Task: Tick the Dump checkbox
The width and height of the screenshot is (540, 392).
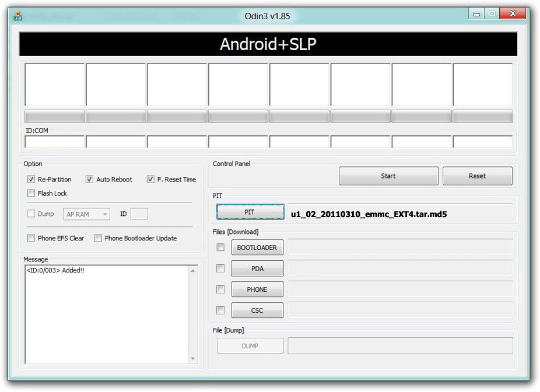Action: click(31, 214)
